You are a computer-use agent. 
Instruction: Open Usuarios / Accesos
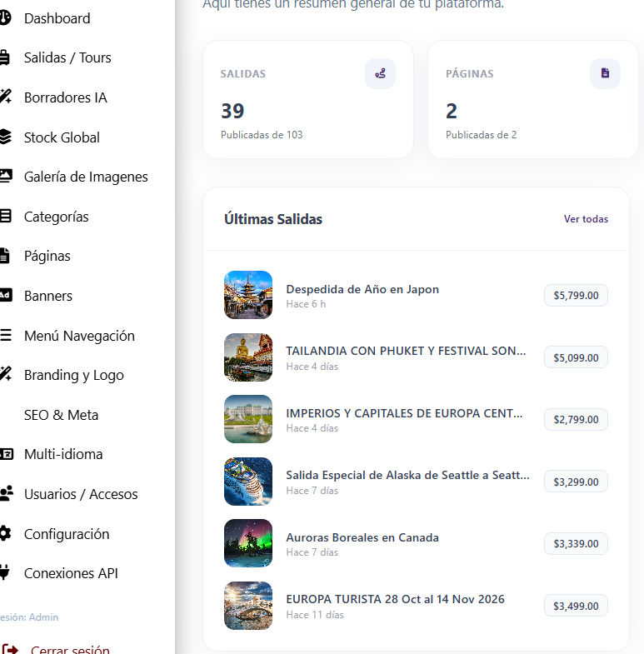pos(81,494)
